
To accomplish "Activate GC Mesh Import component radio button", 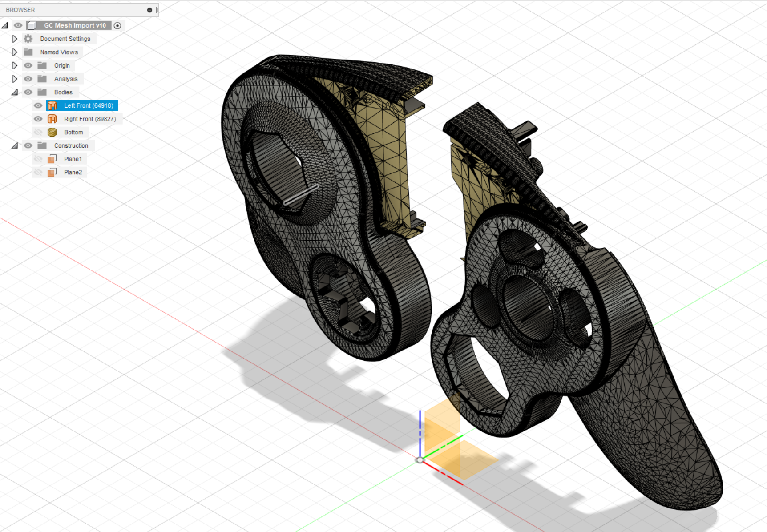I will 117,25.
